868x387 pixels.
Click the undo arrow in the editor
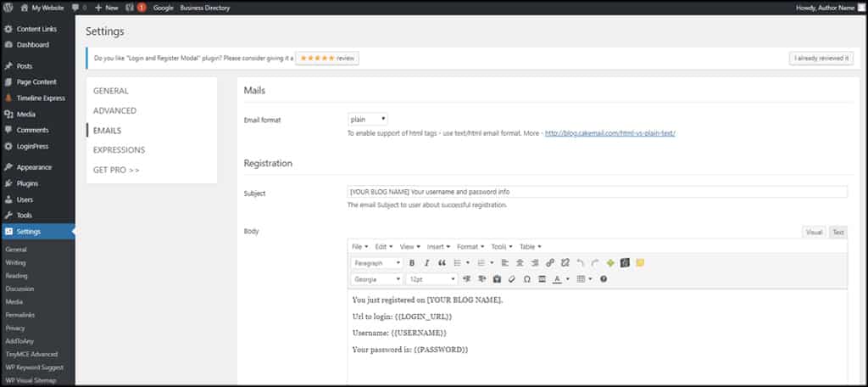pos(580,263)
